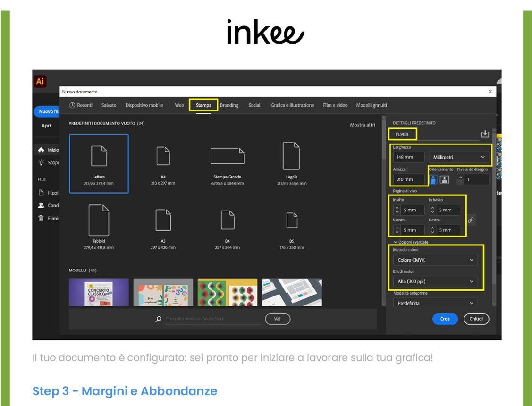The image size is (532, 406).
Task: Click the Destra bleed stepper arrows
Action: point(432,230)
